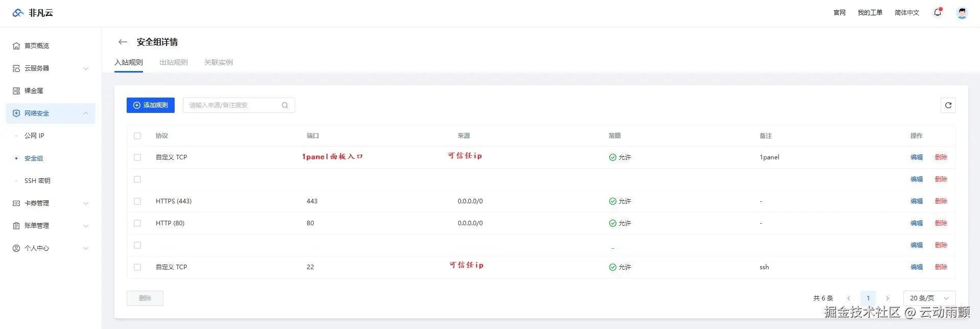Click 删除 for the ssh rule
Image resolution: width=980 pixels, height=329 pixels.
(941, 267)
